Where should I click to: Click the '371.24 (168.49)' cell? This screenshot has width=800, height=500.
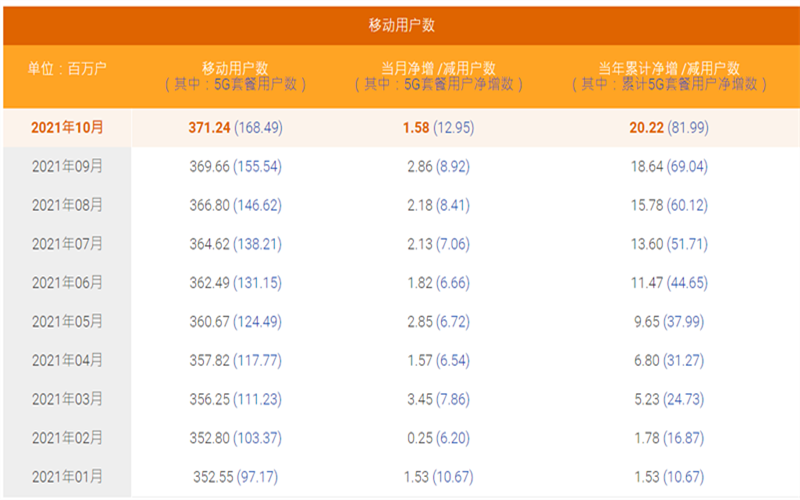pos(236,128)
